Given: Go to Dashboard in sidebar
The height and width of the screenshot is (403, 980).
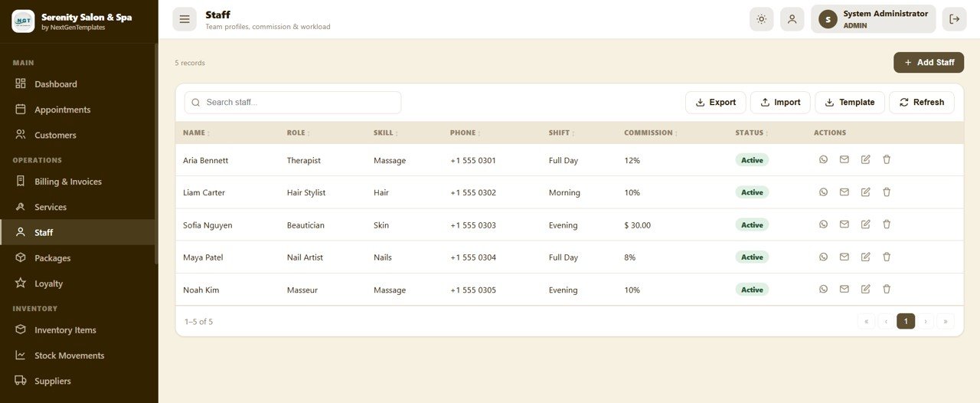Looking at the screenshot, I should 78,84.
